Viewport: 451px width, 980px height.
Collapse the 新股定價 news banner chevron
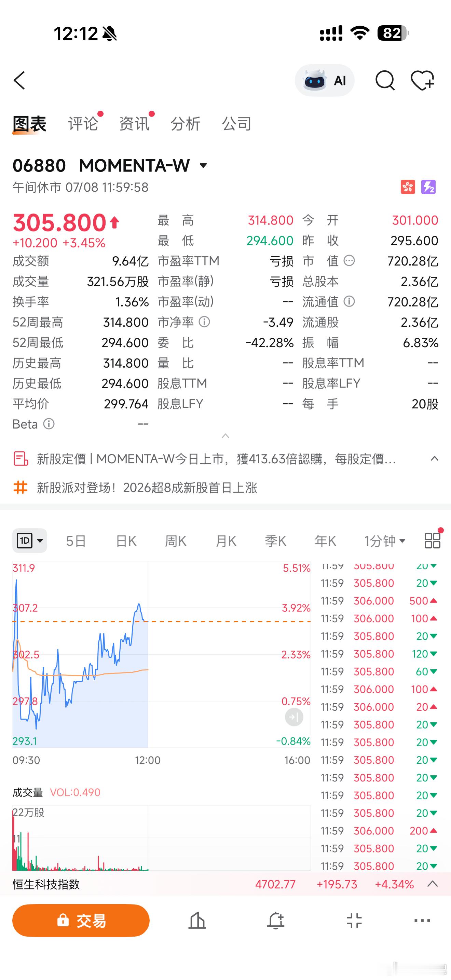coord(434,459)
